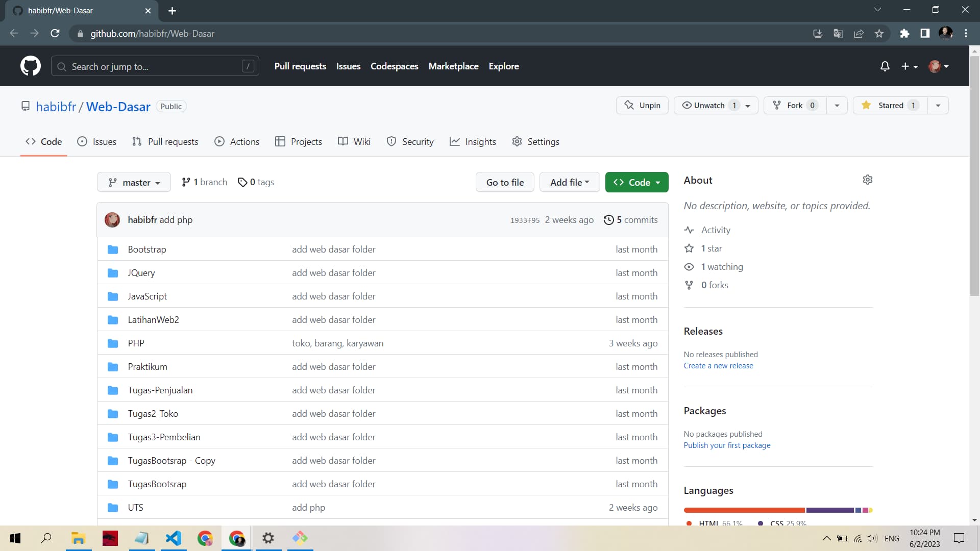Click the share page icon in address bar
This screenshot has width=980, height=551.
pos(859,33)
